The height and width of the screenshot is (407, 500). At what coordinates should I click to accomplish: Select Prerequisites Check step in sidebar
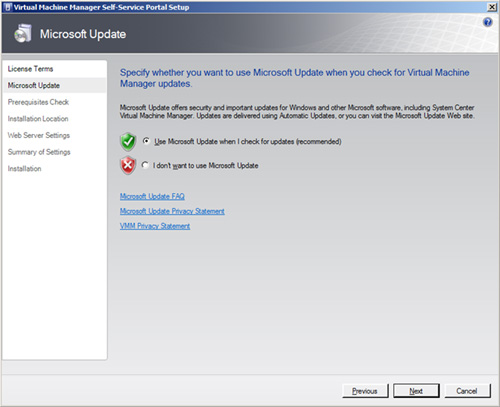38,102
